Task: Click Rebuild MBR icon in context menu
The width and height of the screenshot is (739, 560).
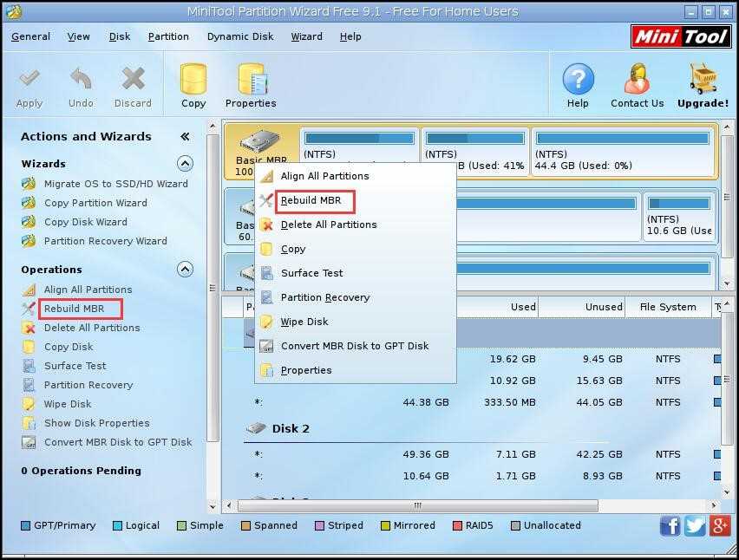Action: point(266,200)
